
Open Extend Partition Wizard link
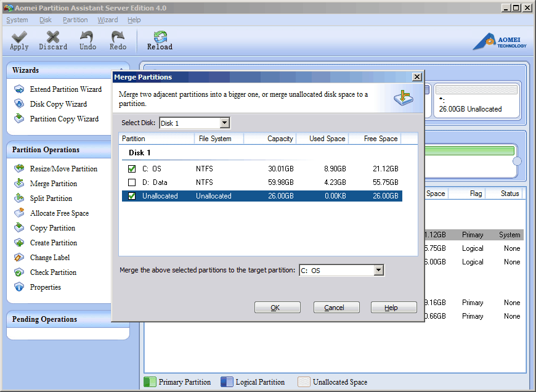tap(66, 89)
